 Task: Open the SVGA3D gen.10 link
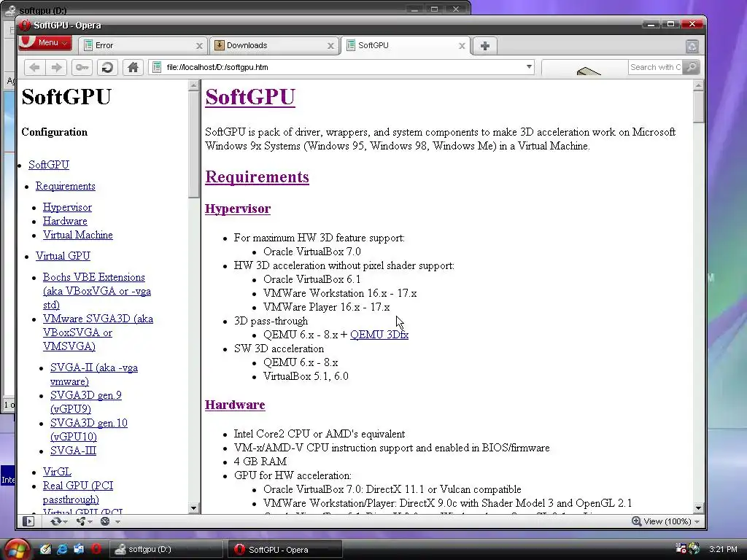(88, 429)
